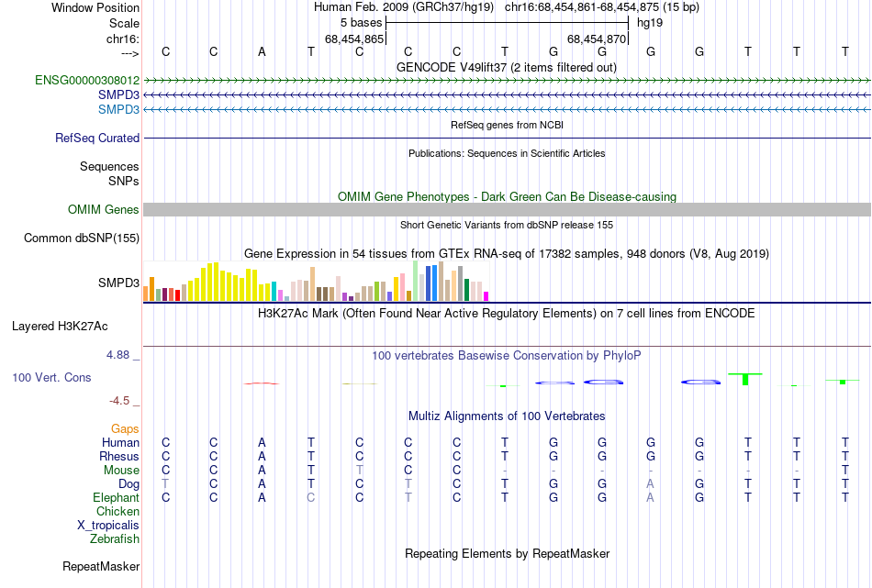872x588 pixels.
Task: Click the 68,454,870 position marker
Action: (597, 39)
